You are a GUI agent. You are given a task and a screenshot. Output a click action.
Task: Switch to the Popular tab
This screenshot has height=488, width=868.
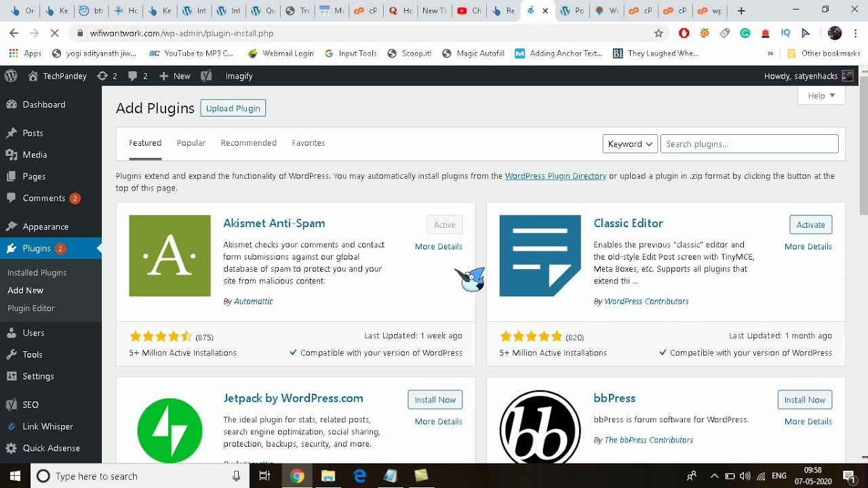click(191, 143)
